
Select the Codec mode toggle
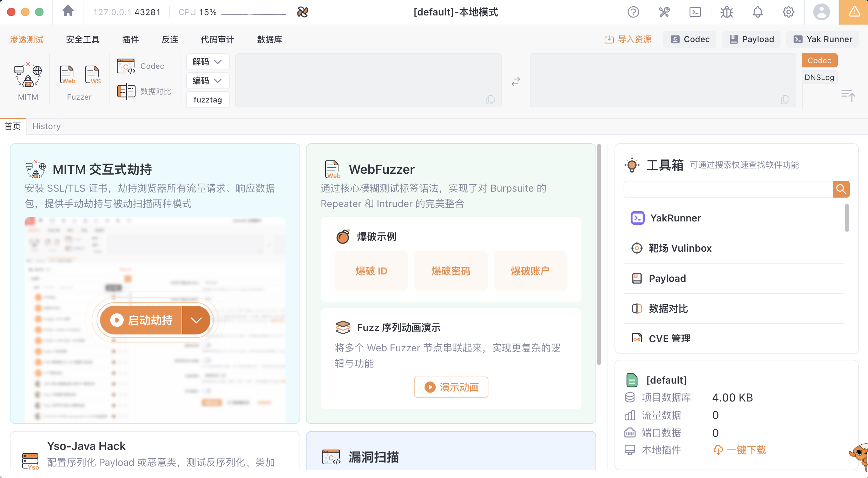(x=819, y=60)
